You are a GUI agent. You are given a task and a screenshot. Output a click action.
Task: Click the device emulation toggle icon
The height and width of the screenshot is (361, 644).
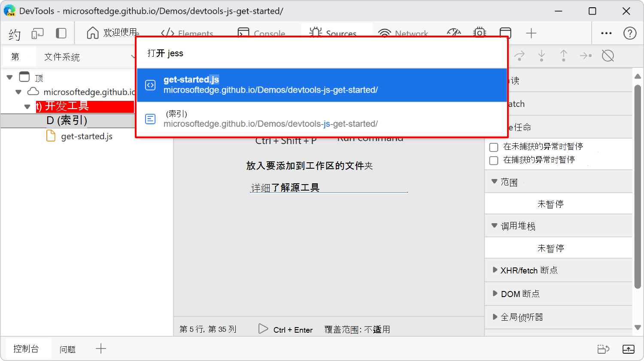click(38, 33)
